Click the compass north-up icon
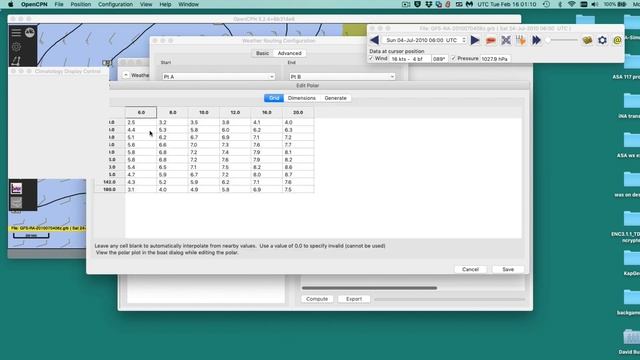The image size is (640, 360). [29, 32]
